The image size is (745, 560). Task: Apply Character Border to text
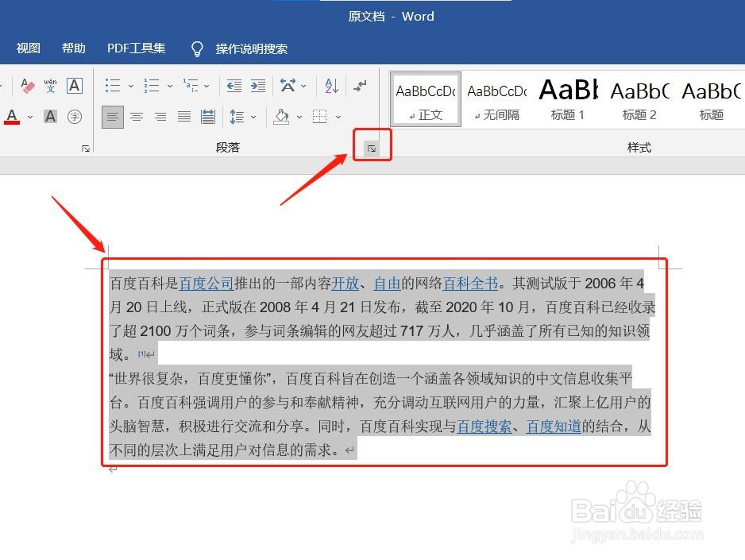(x=74, y=86)
